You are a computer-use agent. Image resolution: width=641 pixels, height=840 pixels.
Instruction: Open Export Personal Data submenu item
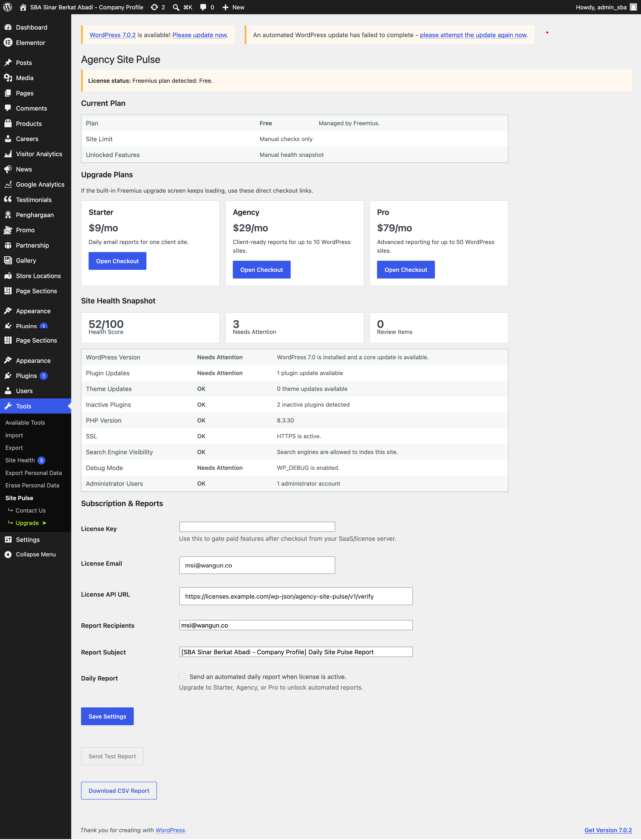point(34,473)
